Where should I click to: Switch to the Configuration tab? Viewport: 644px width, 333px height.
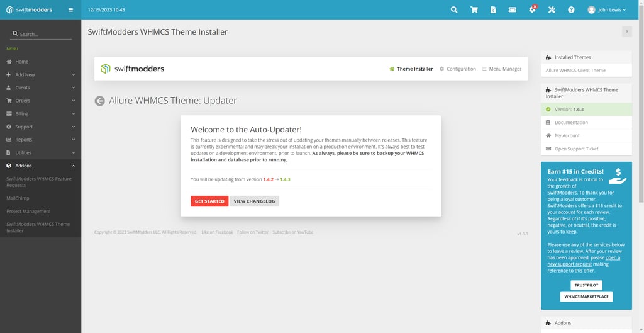(x=457, y=69)
